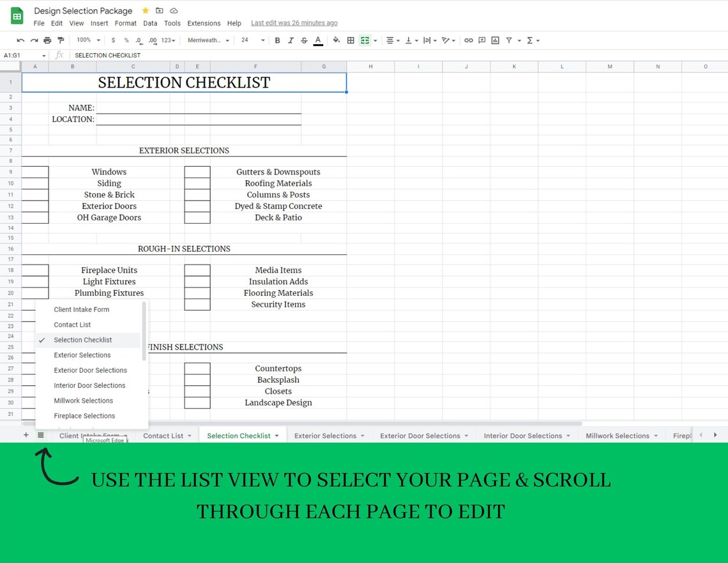Screen dimensions: 728x563
Task: Switch to the Exterior Selections tab
Action: click(324, 435)
